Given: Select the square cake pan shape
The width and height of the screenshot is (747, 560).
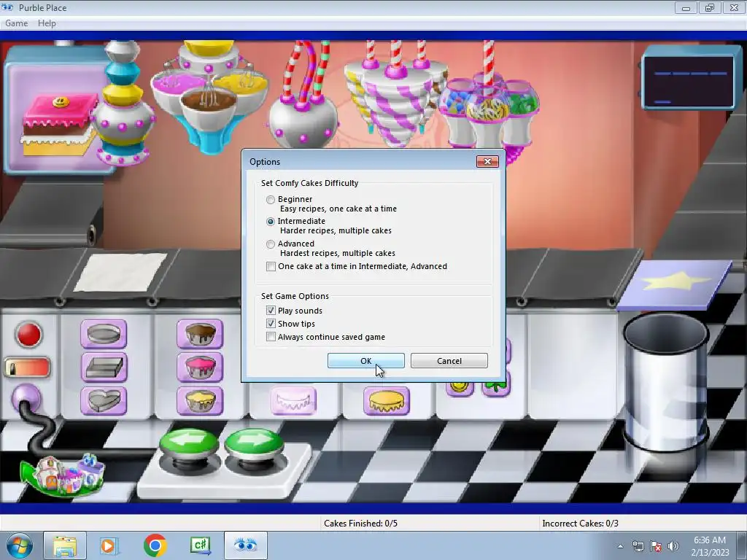Looking at the screenshot, I should pyautogui.click(x=104, y=367).
